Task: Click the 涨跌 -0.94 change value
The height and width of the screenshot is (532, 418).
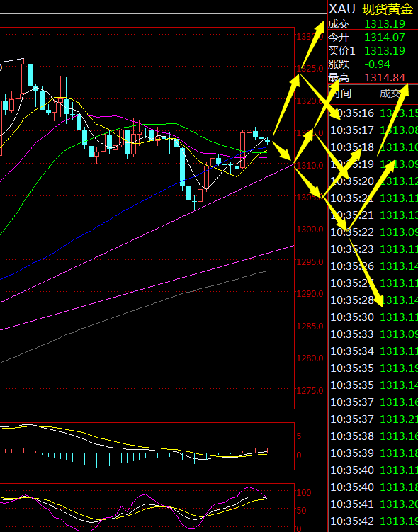Action: [378, 64]
